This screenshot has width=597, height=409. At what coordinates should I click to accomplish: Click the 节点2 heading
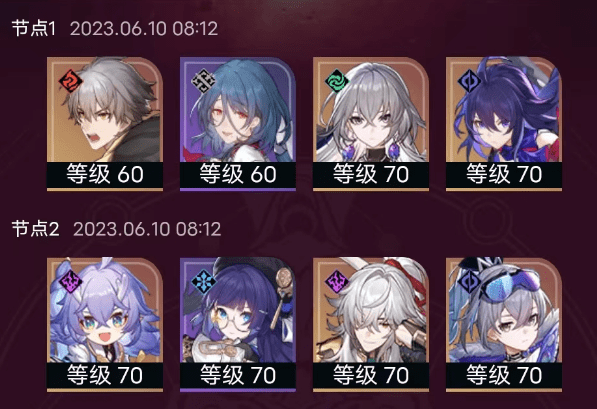35,229
